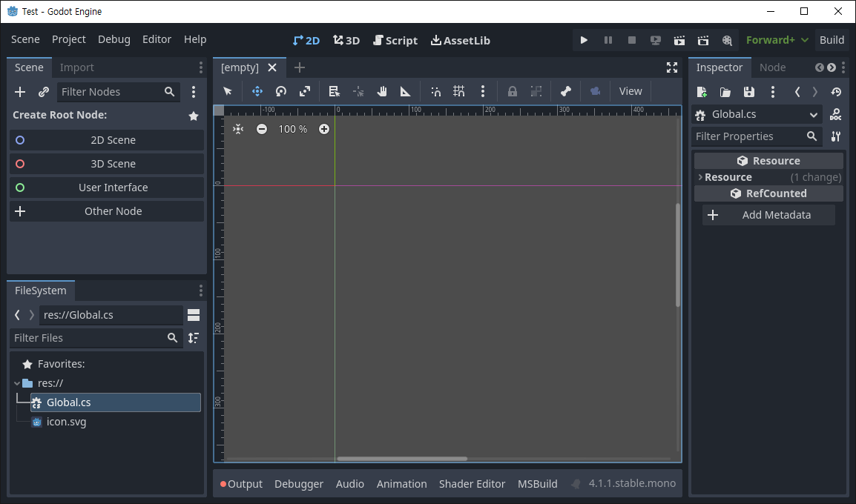Image resolution: width=856 pixels, height=504 pixels.
Task: Run a specific scene clapperboard icon
Action: click(x=703, y=40)
